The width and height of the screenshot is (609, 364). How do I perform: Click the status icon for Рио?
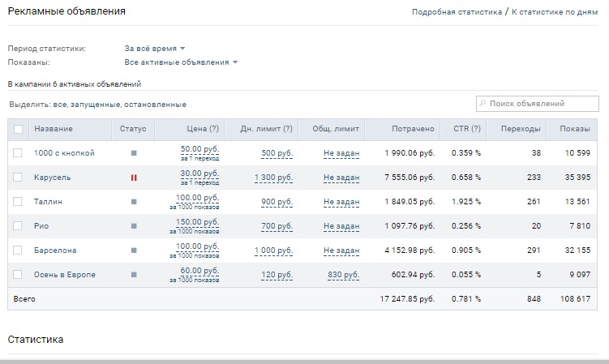click(133, 226)
